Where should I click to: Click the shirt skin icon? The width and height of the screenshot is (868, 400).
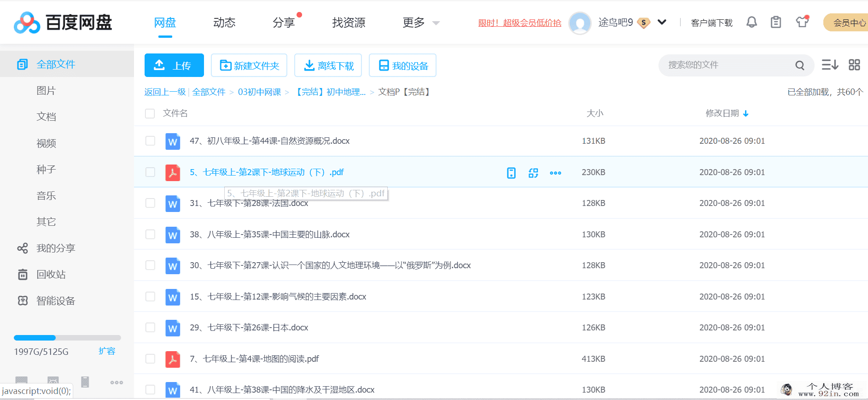coord(802,22)
